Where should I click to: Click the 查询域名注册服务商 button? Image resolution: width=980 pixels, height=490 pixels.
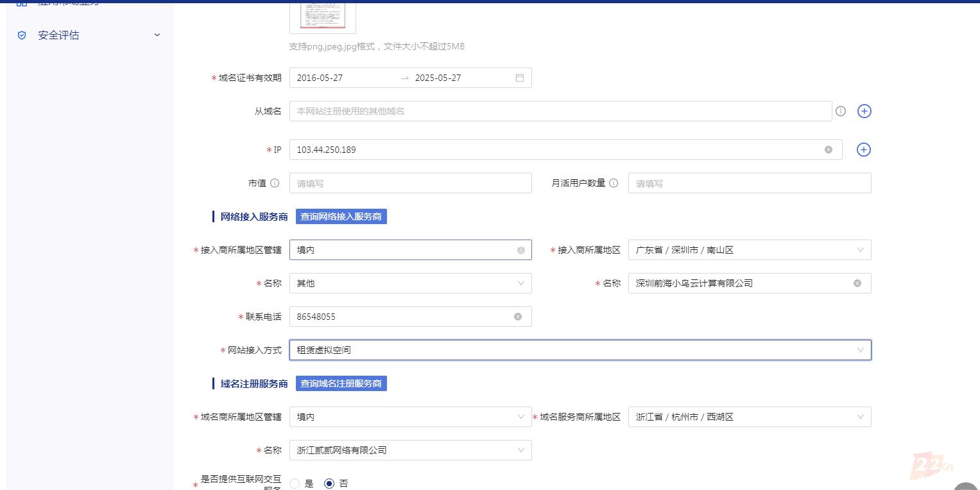click(341, 383)
